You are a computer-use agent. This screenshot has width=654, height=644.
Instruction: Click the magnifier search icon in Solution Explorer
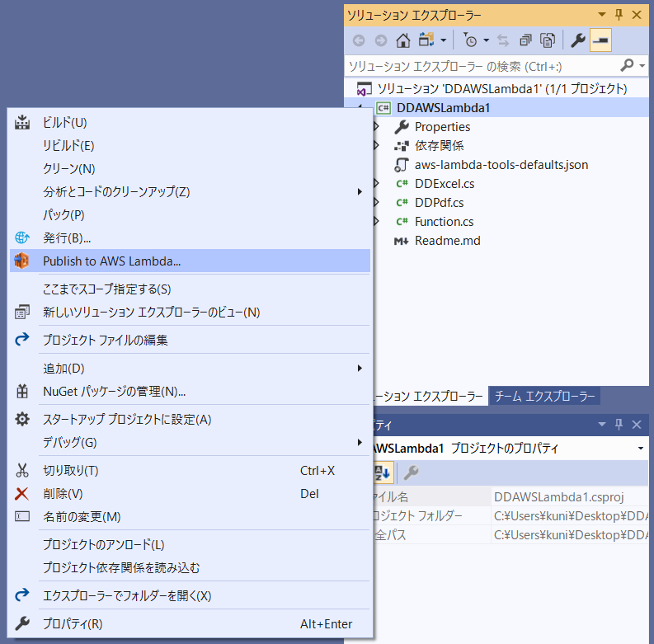pyautogui.click(x=628, y=65)
